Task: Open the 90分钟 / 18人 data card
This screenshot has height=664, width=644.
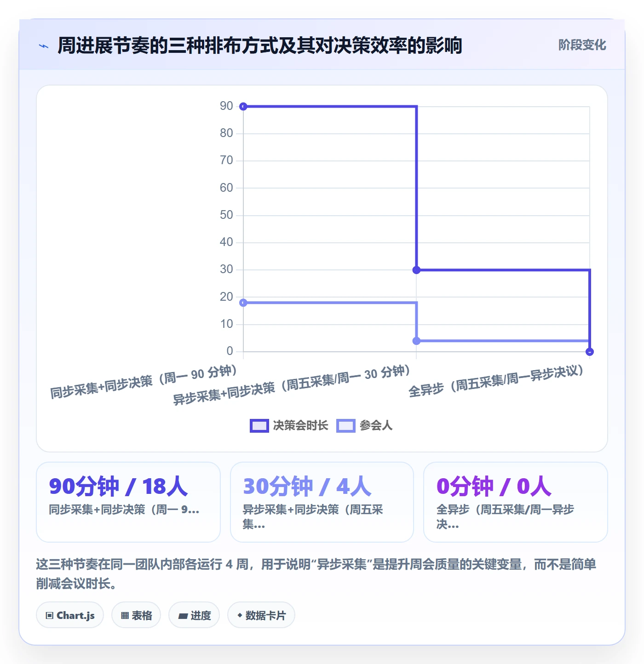Action: (128, 502)
